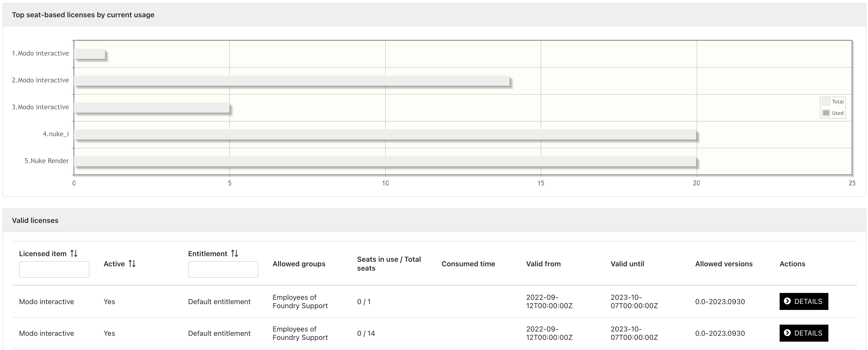Click 'Yes' in the 0 / 1 seats row
The image size is (868, 350).
(109, 302)
